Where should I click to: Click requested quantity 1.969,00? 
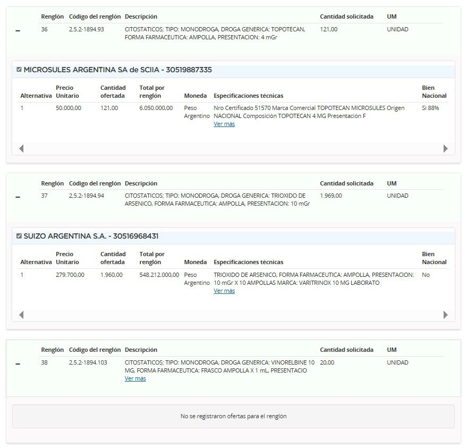331,196
